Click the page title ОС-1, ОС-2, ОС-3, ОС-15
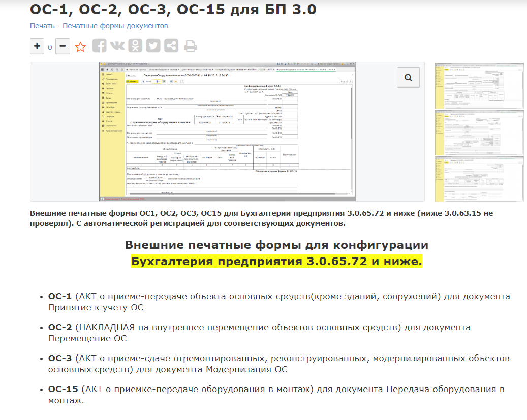The height and width of the screenshot is (420, 527). (173, 9)
